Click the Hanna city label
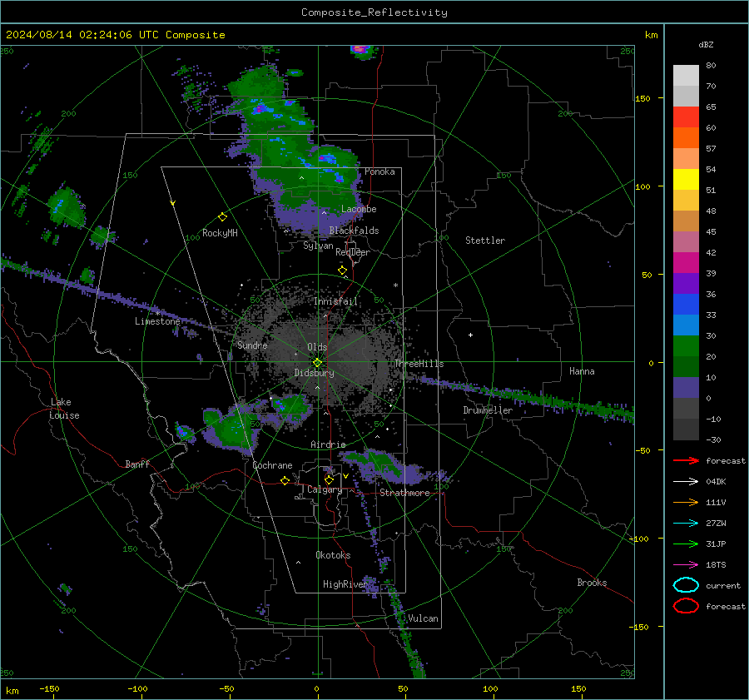 (x=582, y=371)
